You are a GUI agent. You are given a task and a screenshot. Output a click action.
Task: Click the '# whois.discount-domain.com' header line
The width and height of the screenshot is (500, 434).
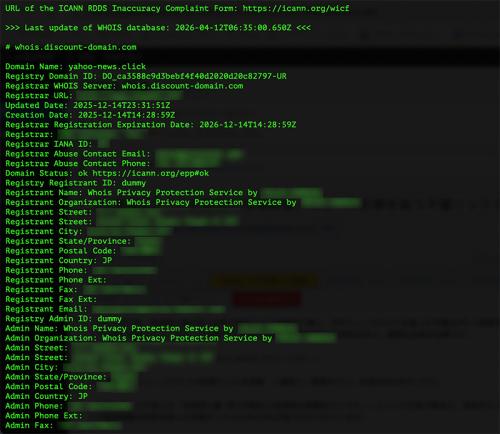click(x=71, y=47)
